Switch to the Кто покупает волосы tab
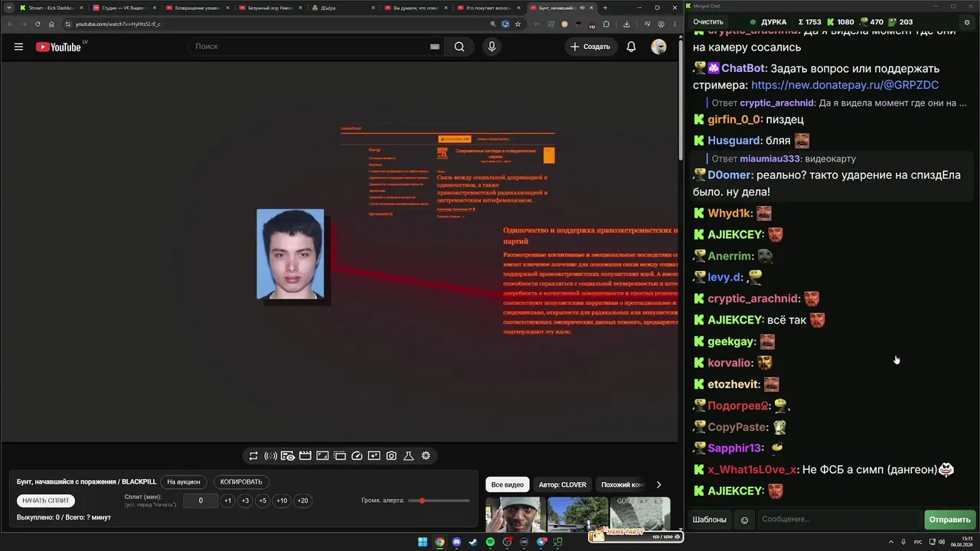The image size is (980, 551). tap(489, 8)
